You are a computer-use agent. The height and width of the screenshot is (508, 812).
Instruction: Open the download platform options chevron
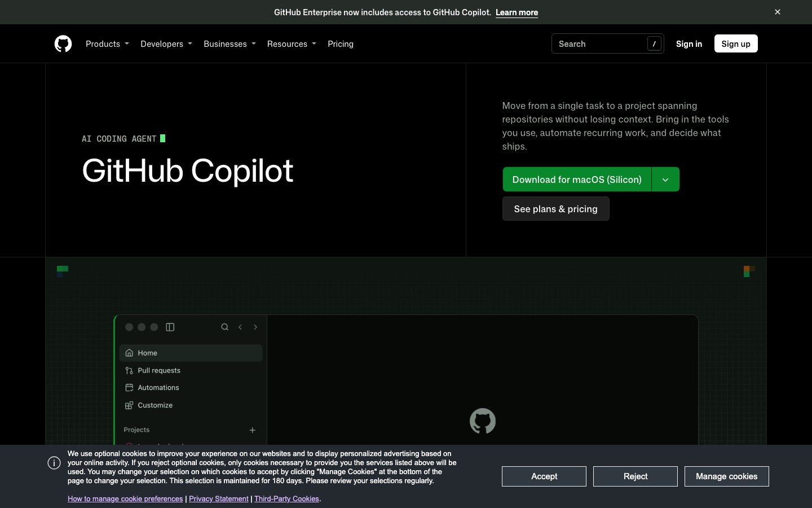tap(665, 179)
